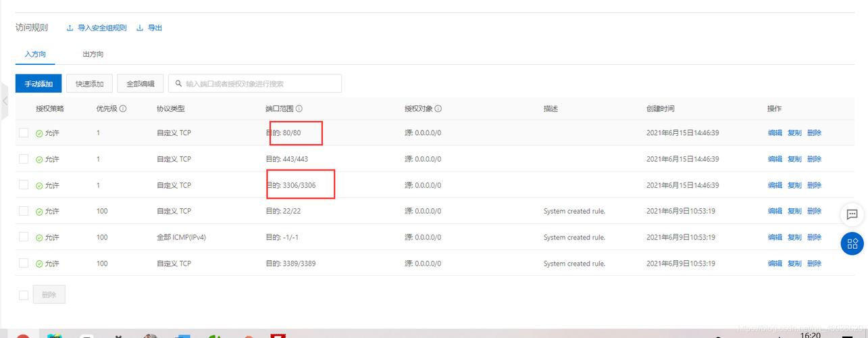
Task: Click the 协议类型 column header
Action: coord(170,108)
